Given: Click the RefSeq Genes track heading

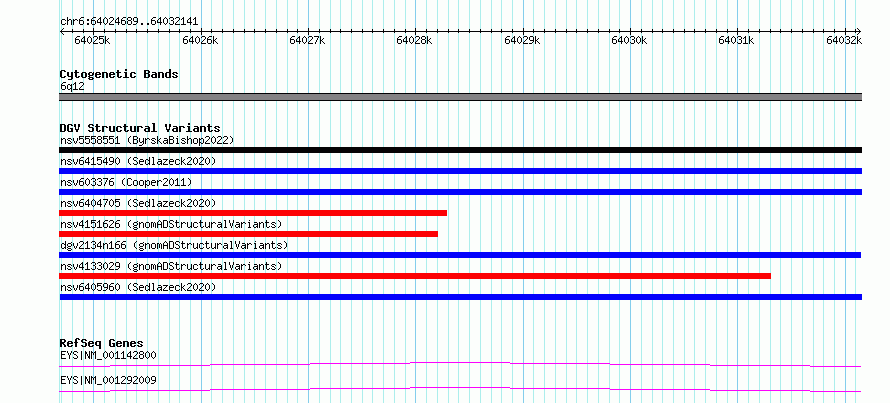Looking at the screenshot, I should [x=101, y=343].
